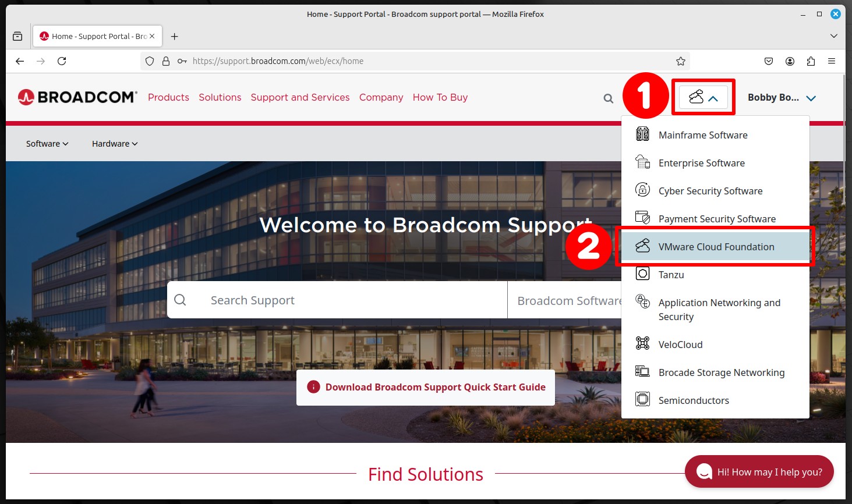
Task: Open the Firefox extensions icon
Action: (811, 61)
